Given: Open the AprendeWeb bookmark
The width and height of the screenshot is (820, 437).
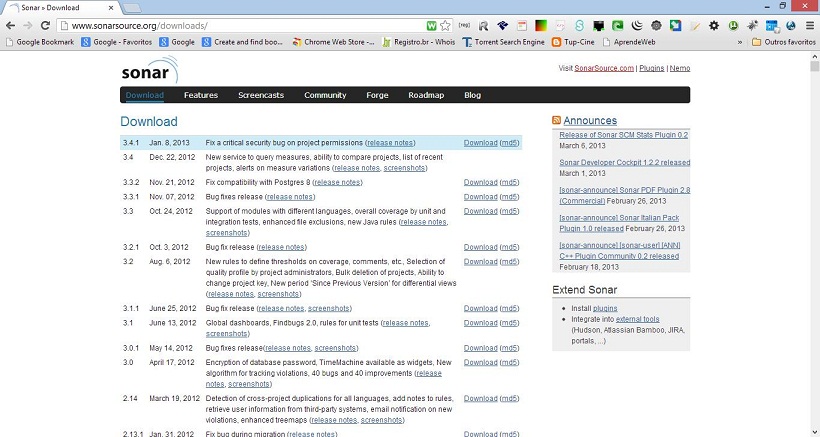Looking at the screenshot, I should 629,42.
